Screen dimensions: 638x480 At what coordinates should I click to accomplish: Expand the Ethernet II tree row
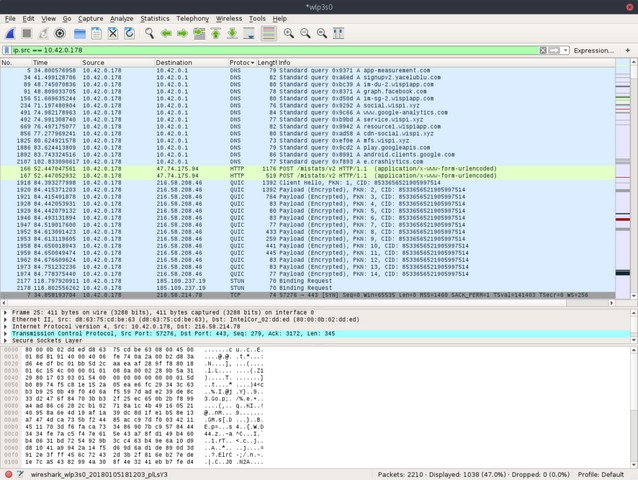click(5, 319)
